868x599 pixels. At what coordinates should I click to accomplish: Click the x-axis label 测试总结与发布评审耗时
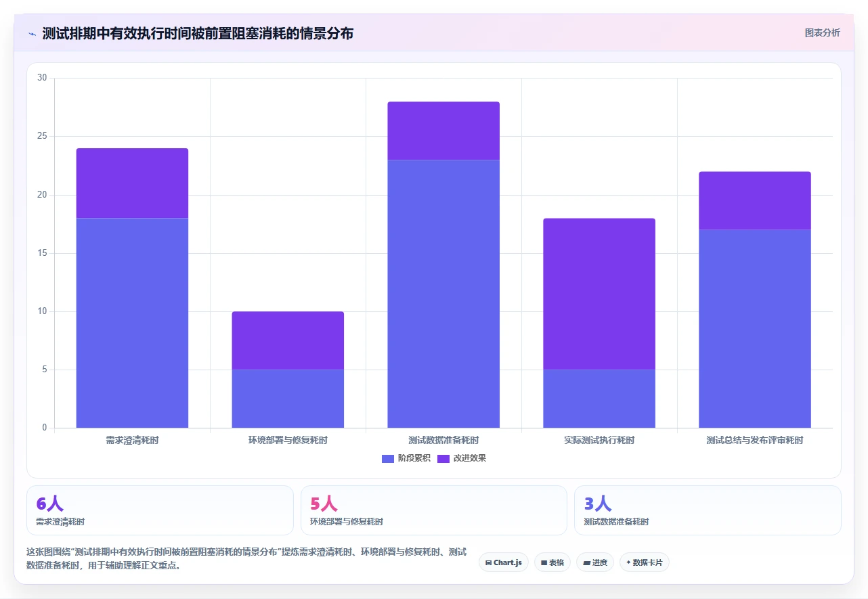(x=755, y=440)
